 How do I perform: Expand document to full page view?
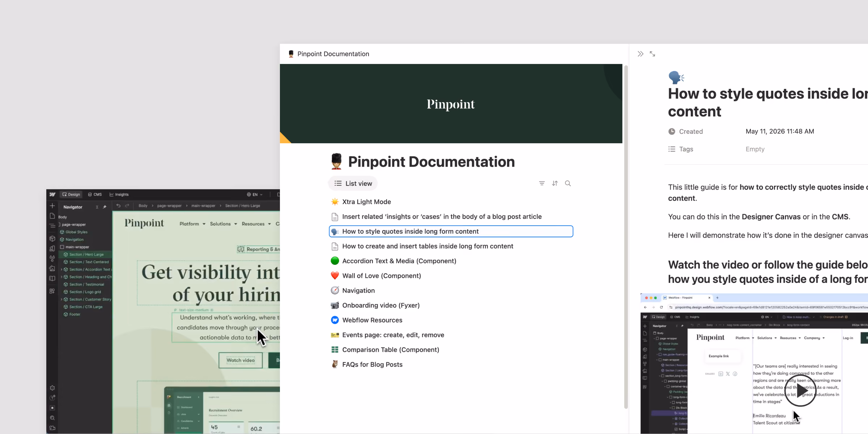pos(652,54)
